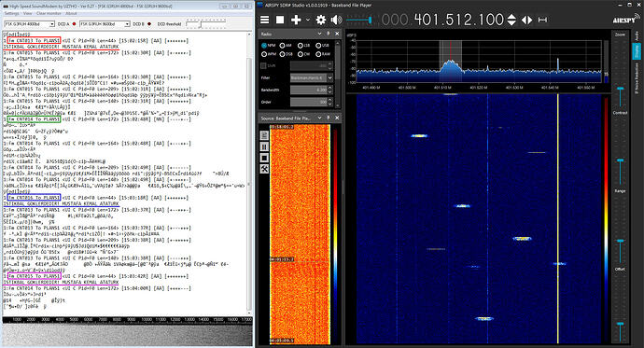This screenshot has width=644, height=348.
Task: Click the left-right center tuning arrows icon
Action: [x=527, y=20]
